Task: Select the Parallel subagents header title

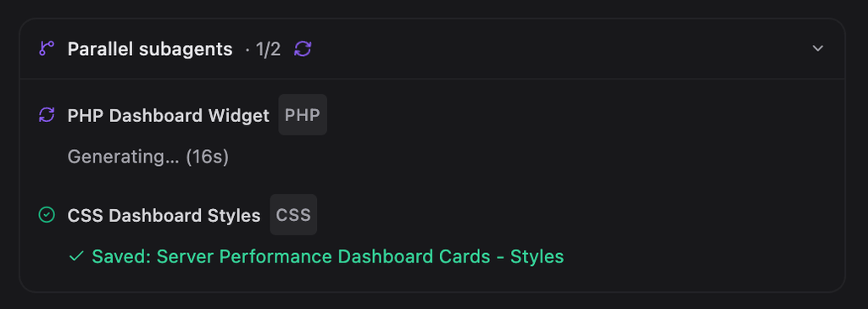Action: point(150,49)
